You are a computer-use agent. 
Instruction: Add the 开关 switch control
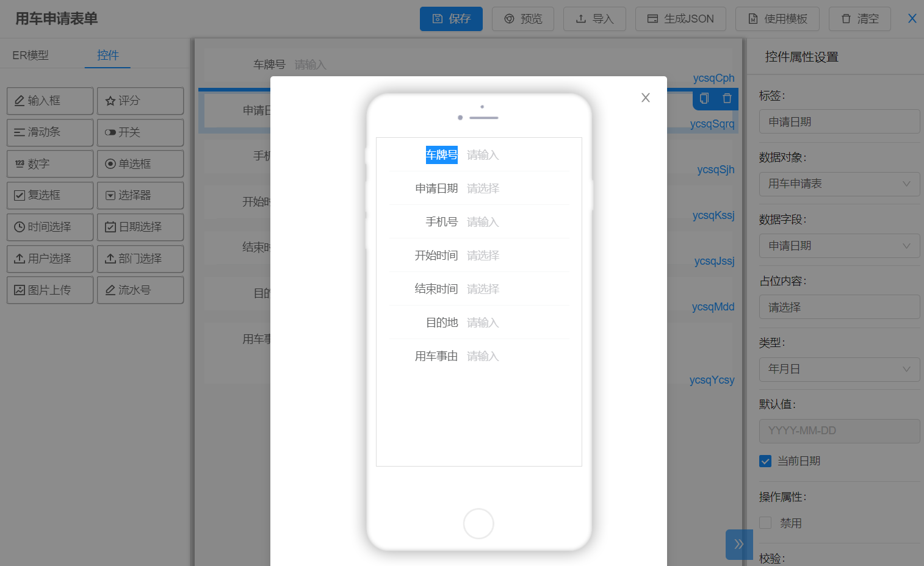pos(140,132)
